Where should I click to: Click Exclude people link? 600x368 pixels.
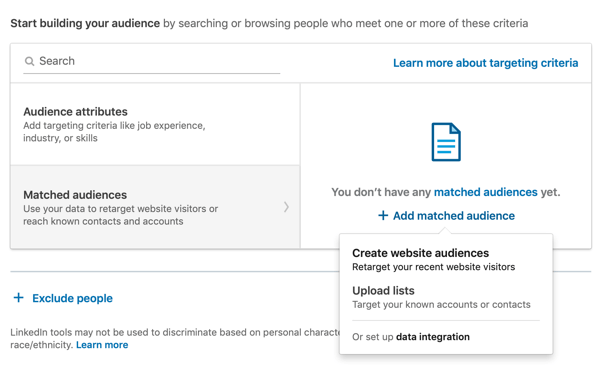pyautogui.click(x=72, y=298)
